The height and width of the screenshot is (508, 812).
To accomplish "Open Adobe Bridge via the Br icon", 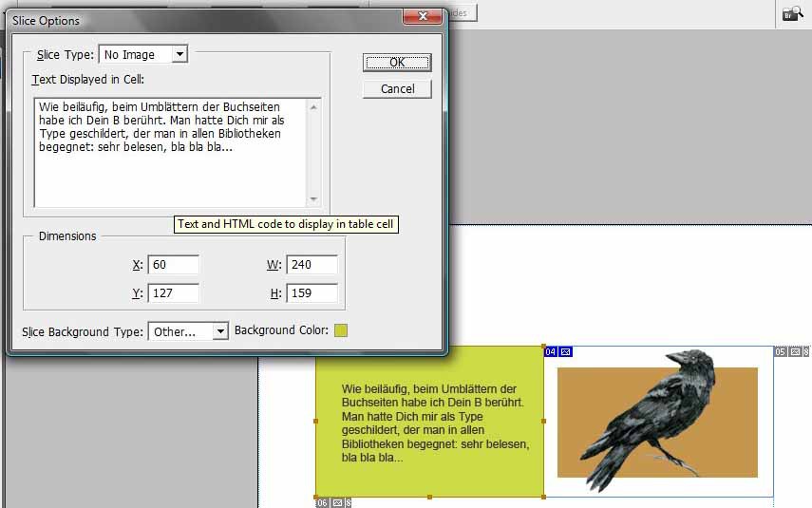I will (791, 12).
